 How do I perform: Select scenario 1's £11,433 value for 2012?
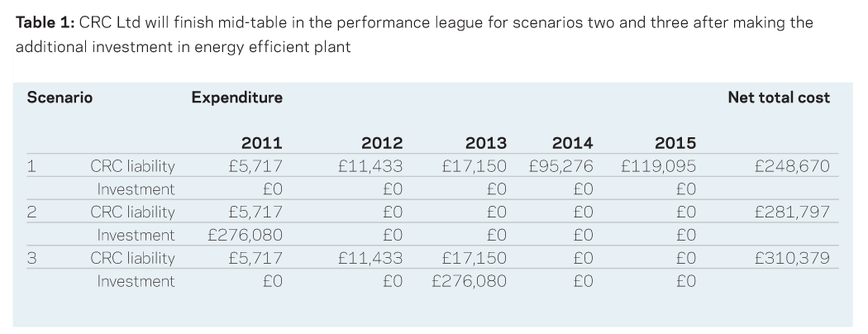[370, 166]
